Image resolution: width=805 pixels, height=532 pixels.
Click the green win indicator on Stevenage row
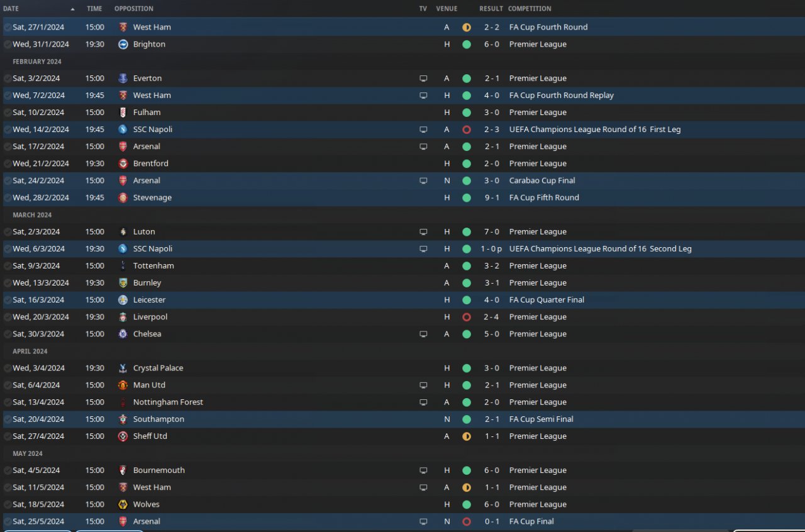(466, 197)
